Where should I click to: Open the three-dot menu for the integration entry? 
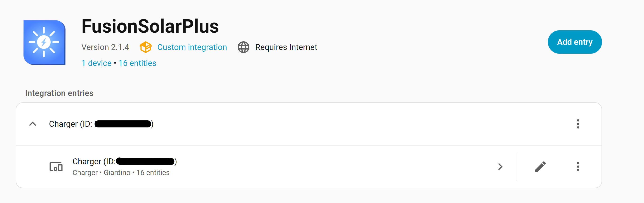pyautogui.click(x=578, y=124)
